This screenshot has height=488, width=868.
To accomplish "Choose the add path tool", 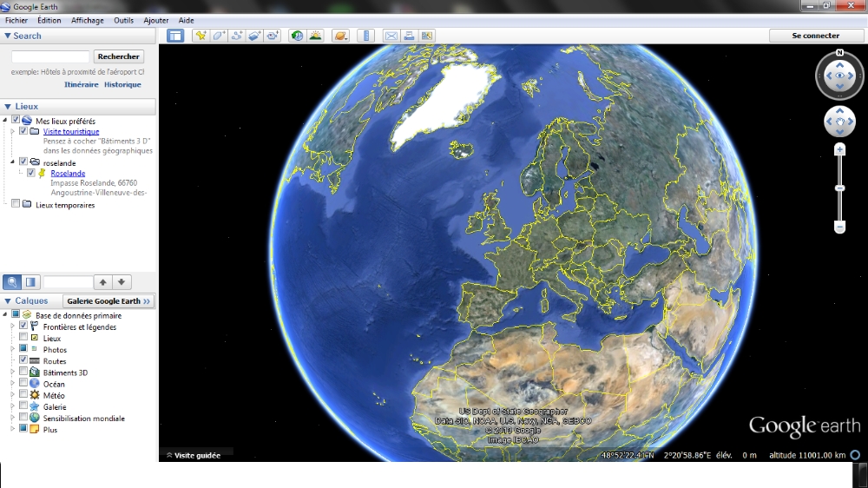I will coord(237,36).
